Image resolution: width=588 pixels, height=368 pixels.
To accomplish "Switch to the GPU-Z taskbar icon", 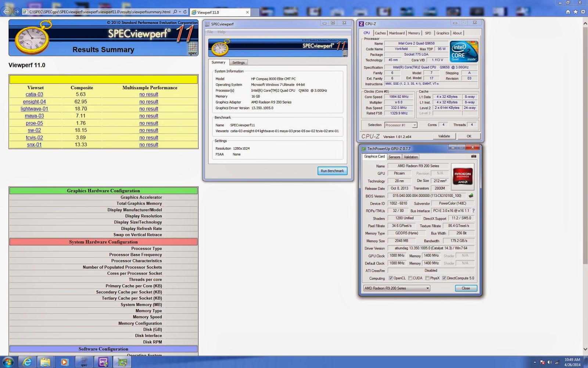I will (122, 362).
